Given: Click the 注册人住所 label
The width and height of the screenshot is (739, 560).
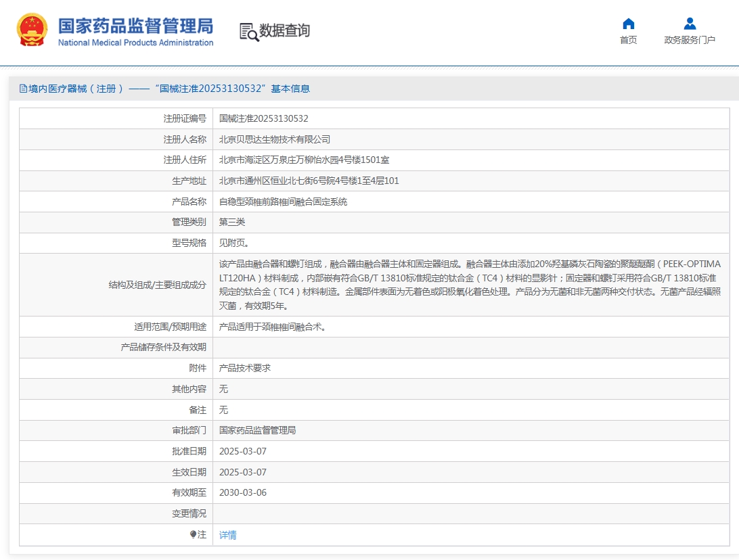Looking at the screenshot, I should coord(185,160).
